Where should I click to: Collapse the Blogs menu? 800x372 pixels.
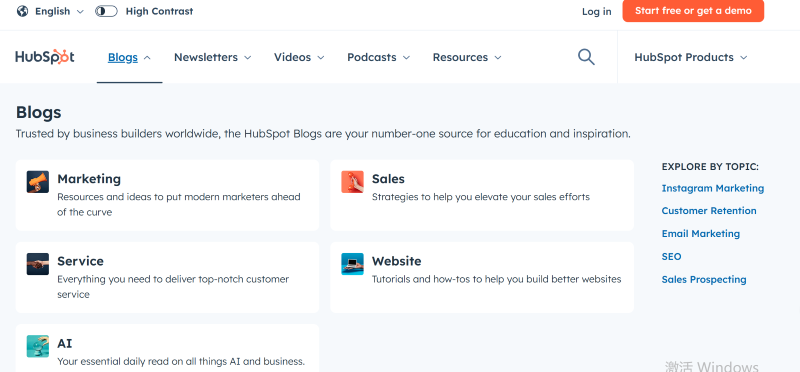click(129, 57)
